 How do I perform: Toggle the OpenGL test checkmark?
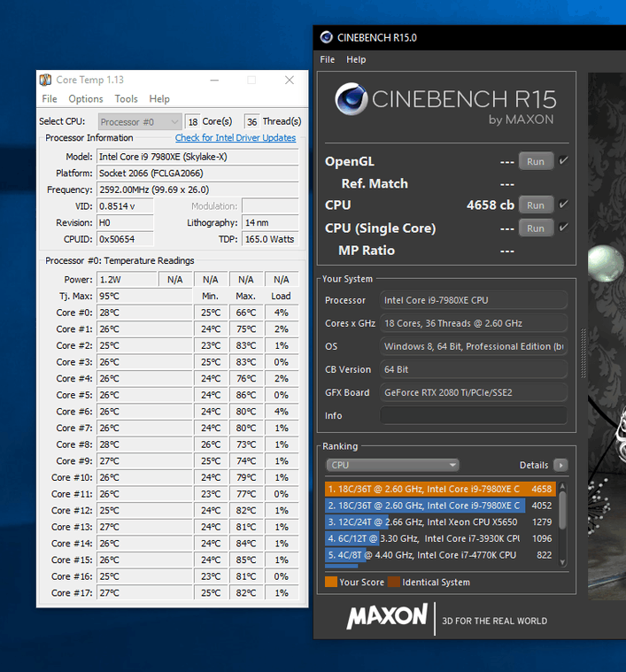(x=563, y=161)
